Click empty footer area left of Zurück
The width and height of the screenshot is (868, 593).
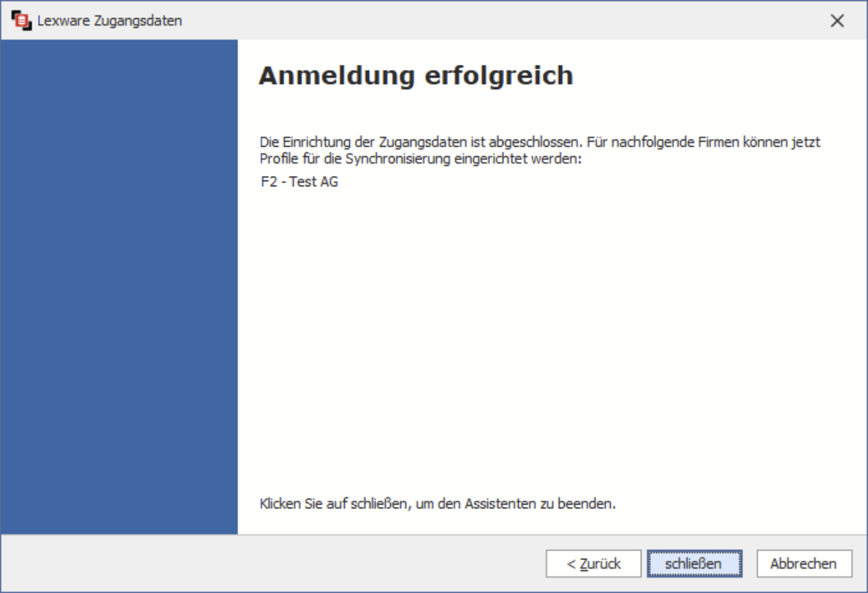(270, 564)
